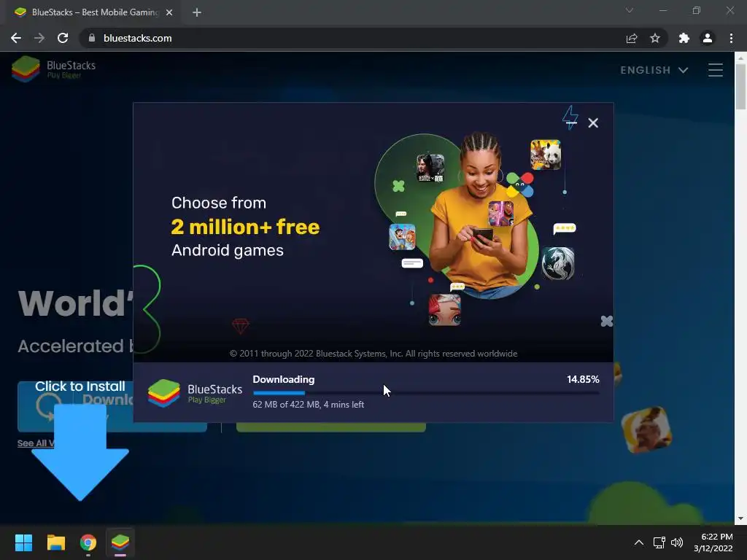Open Chrome from the taskbar
Viewport: 747px width, 560px height.
point(88,542)
